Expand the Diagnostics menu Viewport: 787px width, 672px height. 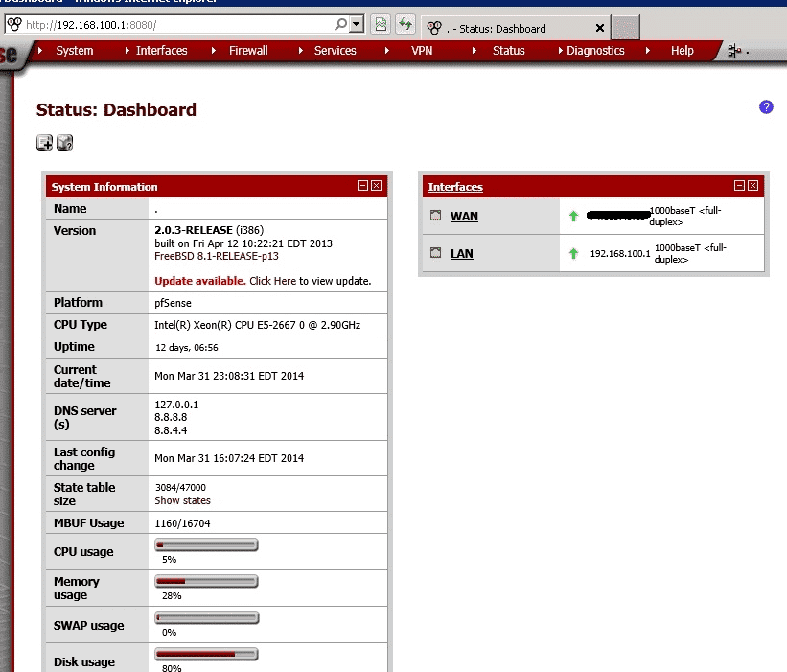(594, 51)
